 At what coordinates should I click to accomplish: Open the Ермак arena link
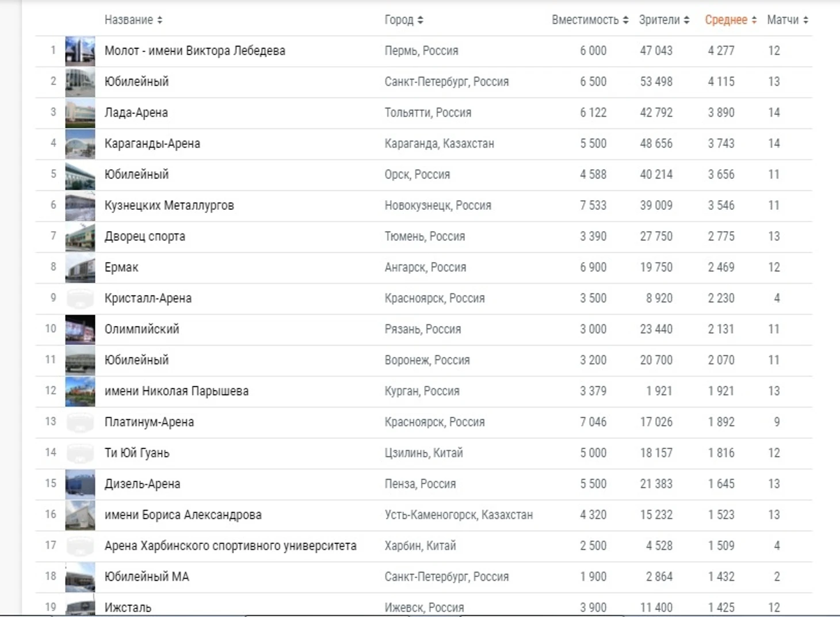tap(121, 267)
